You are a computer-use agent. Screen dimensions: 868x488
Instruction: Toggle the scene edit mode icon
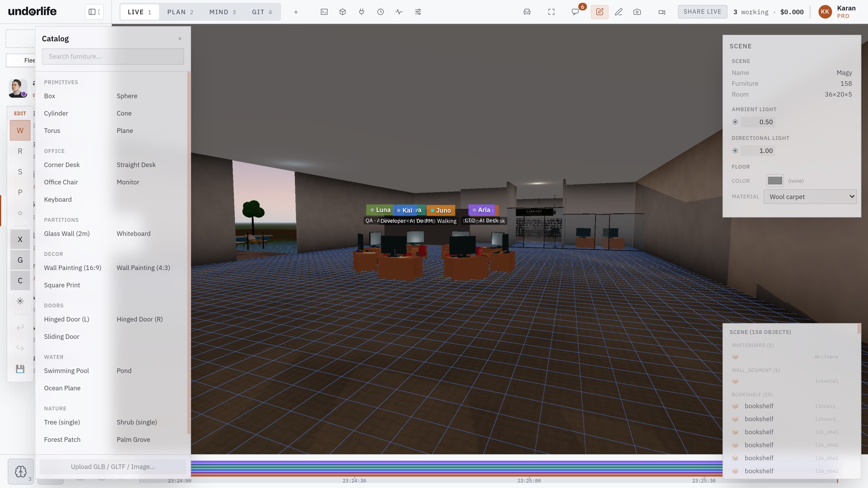click(599, 12)
